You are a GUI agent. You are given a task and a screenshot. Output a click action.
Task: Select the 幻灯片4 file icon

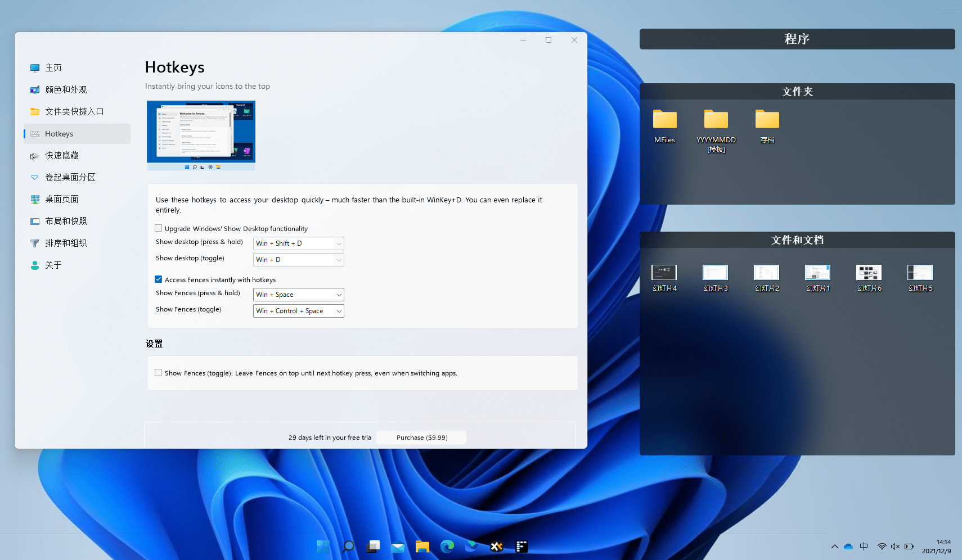tap(664, 273)
